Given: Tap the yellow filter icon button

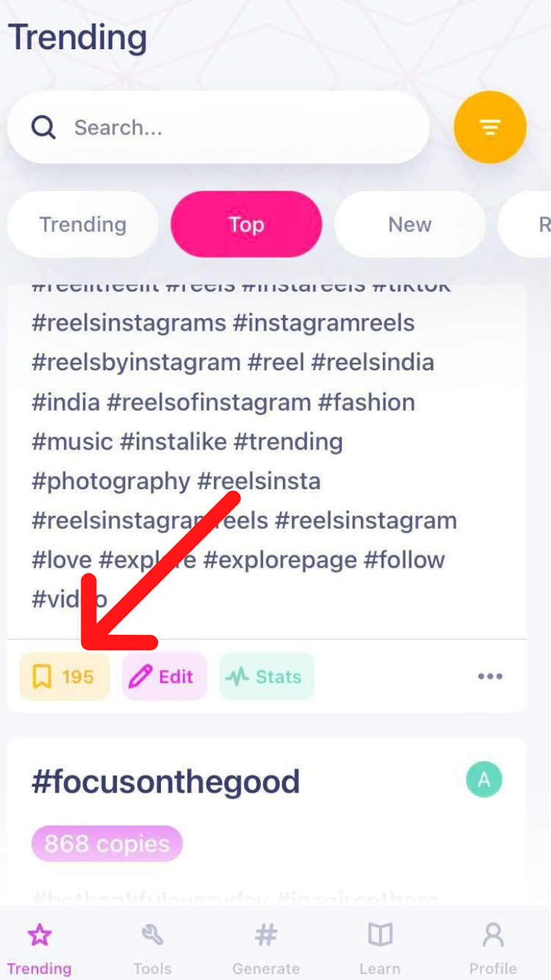Looking at the screenshot, I should 490,128.
